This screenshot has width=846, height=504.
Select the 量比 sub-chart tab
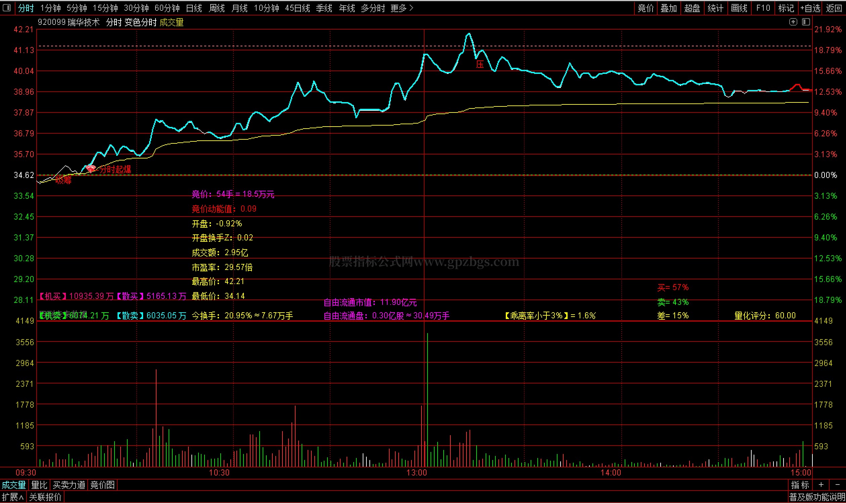point(39,485)
